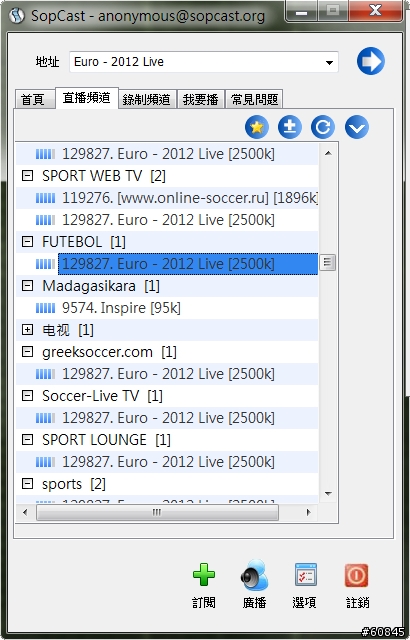Collapse the FUTEBOL group

[x=27, y=242]
